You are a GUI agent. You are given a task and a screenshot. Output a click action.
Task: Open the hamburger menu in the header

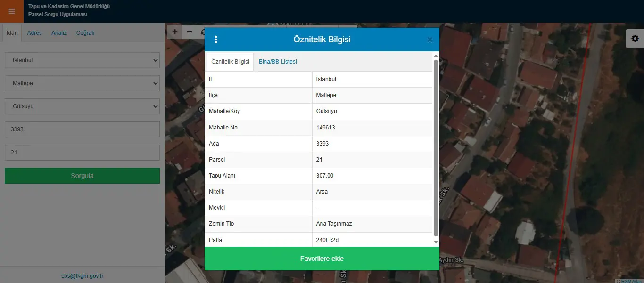(x=12, y=11)
